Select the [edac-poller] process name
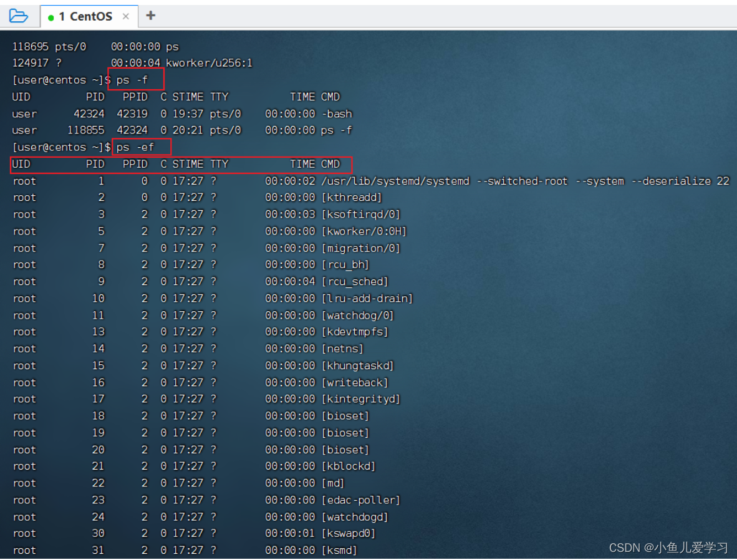 pyautogui.click(x=361, y=500)
